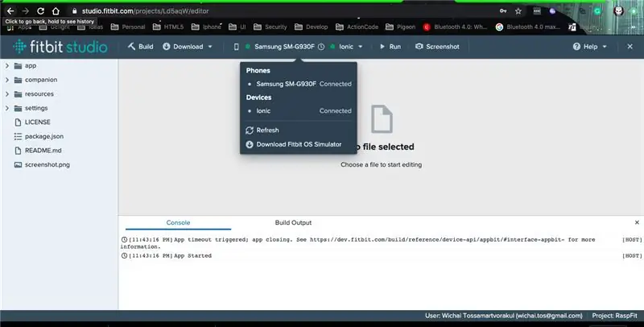Click the browser forward arrow
The height and width of the screenshot is (327, 644).
[x=26, y=11]
